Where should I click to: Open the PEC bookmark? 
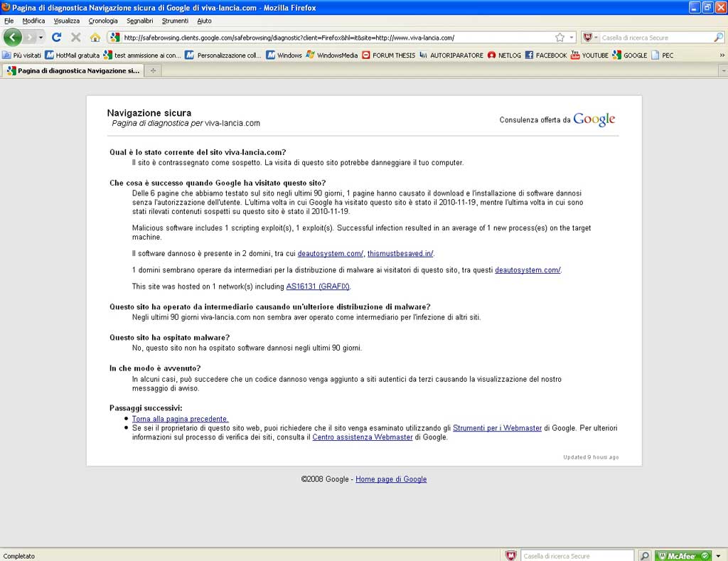pyautogui.click(x=663, y=55)
